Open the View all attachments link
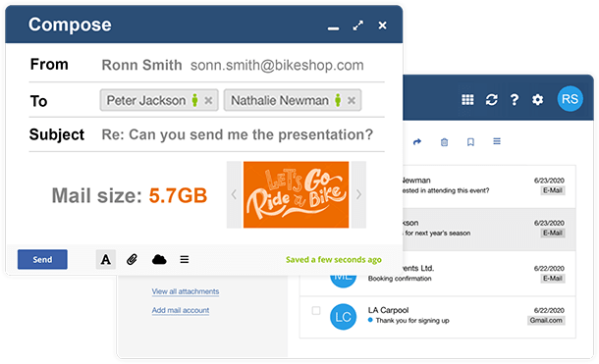 point(186,291)
